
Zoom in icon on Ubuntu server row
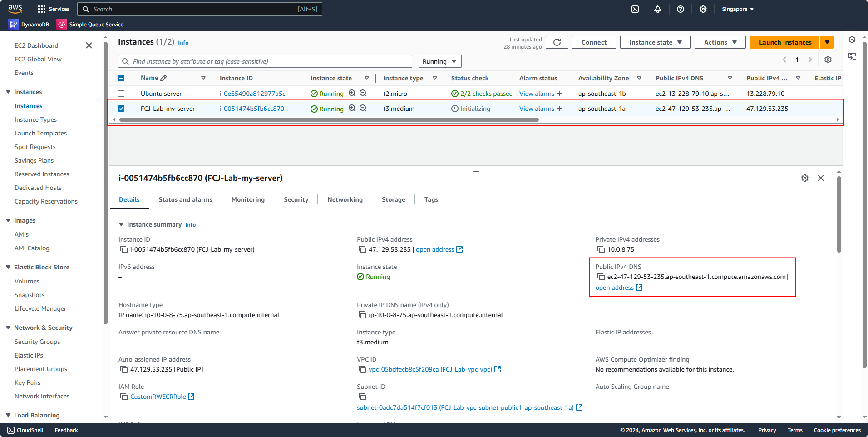352,93
